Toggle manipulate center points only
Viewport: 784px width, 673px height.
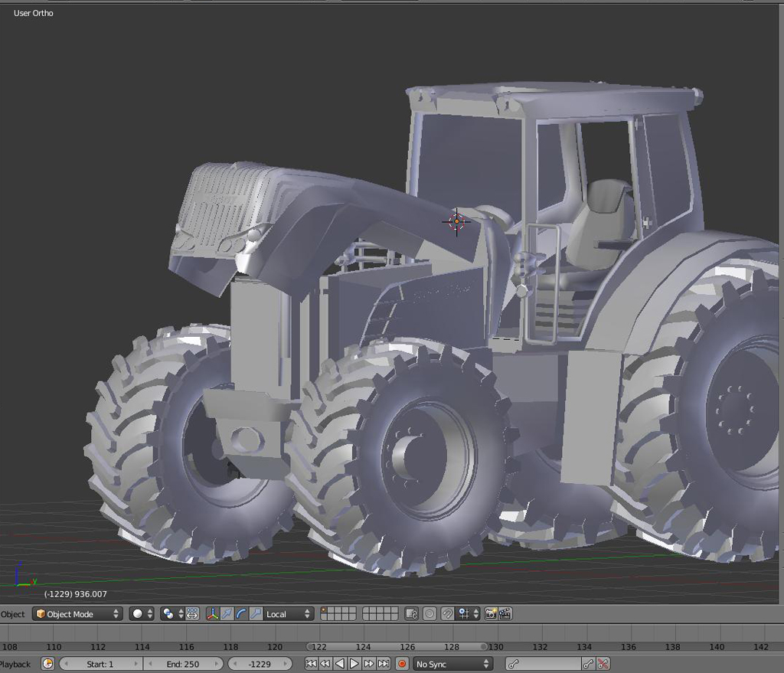(x=192, y=614)
